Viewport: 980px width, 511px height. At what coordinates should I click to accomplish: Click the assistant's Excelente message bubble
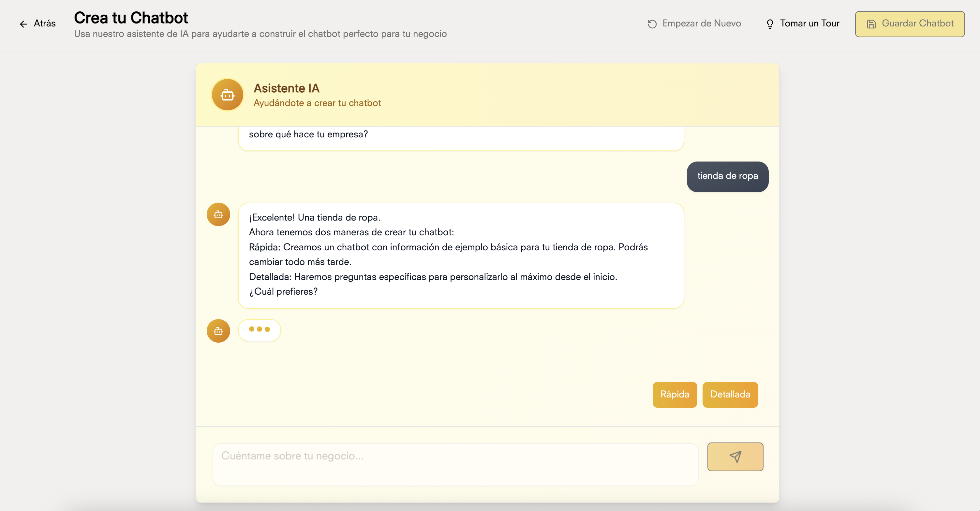(460, 255)
